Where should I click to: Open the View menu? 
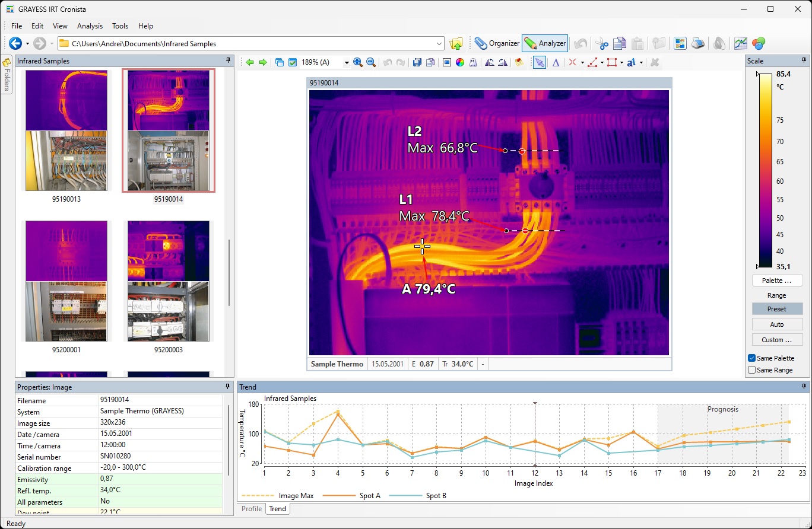click(x=60, y=26)
